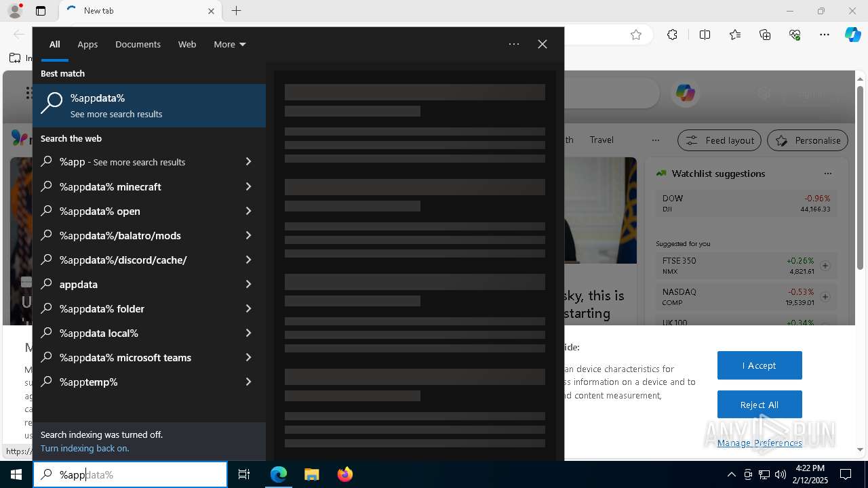Open the Manage Preferences link

point(759,443)
